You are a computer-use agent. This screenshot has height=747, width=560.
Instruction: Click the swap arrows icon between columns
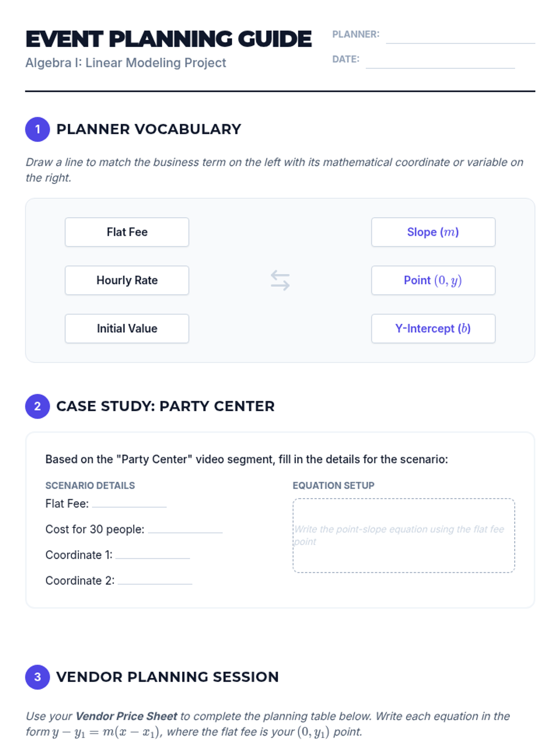[280, 280]
